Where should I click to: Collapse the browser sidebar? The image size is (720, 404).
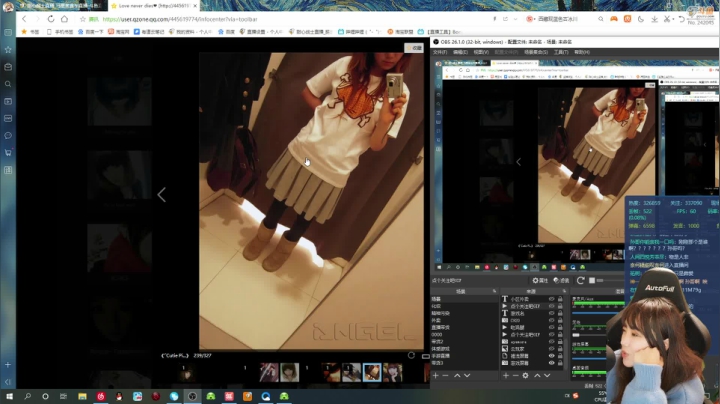8,382
